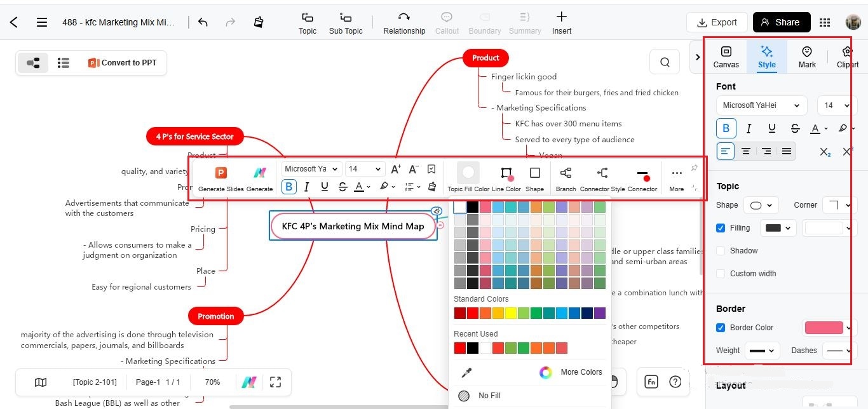Open Topic Fill Color in the floating toolbar

click(468, 177)
